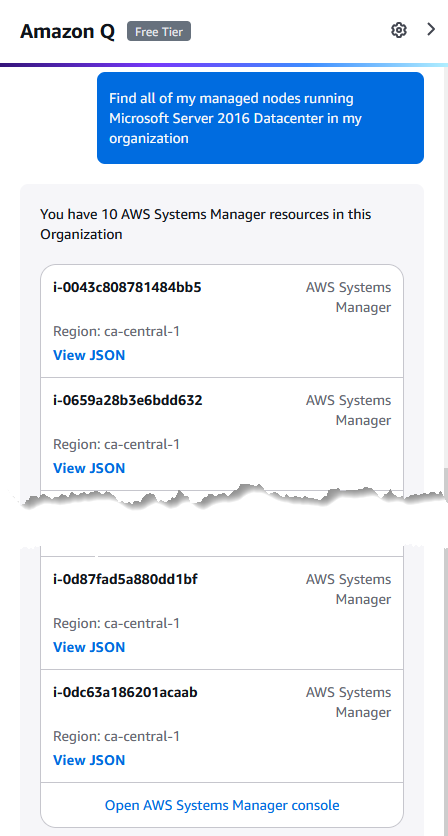Click AWS Systems Manager label for i-0659a28b3e6bdd632

click(x=348, y=411)
